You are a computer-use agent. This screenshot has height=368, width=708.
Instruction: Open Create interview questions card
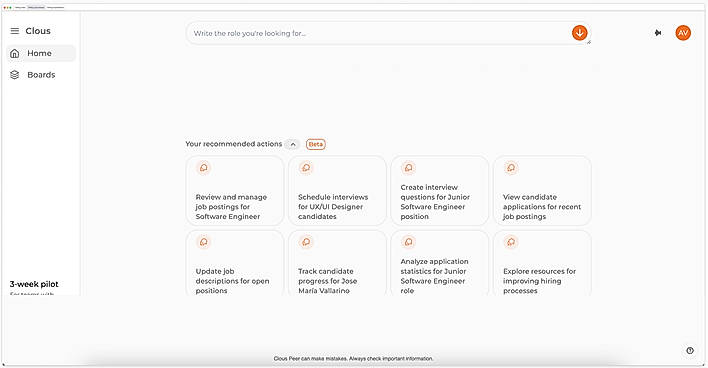pos(440,191)
